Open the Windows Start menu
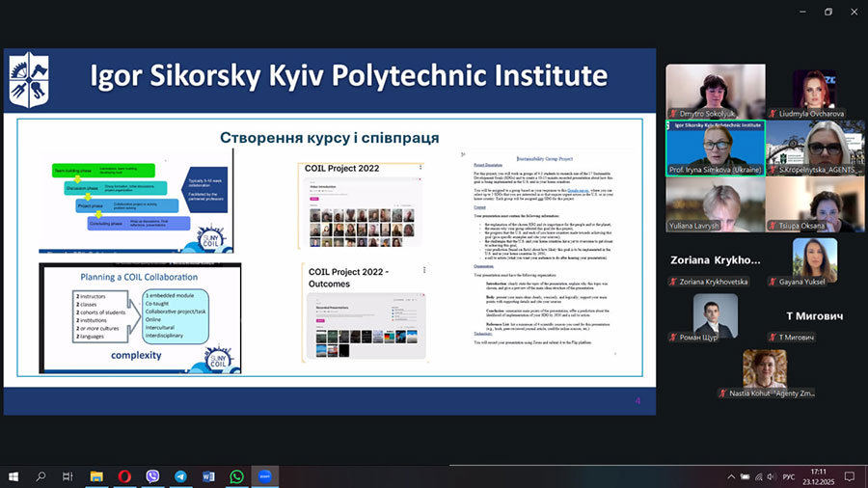Image resolution: width=868 pixels, height=488 pixels. [x=14, y=476]
